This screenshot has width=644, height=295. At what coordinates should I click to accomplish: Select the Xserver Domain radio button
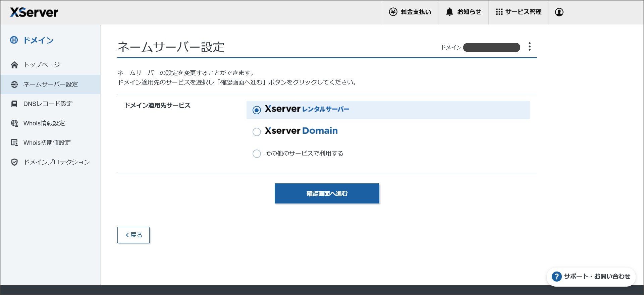[257, 132]
